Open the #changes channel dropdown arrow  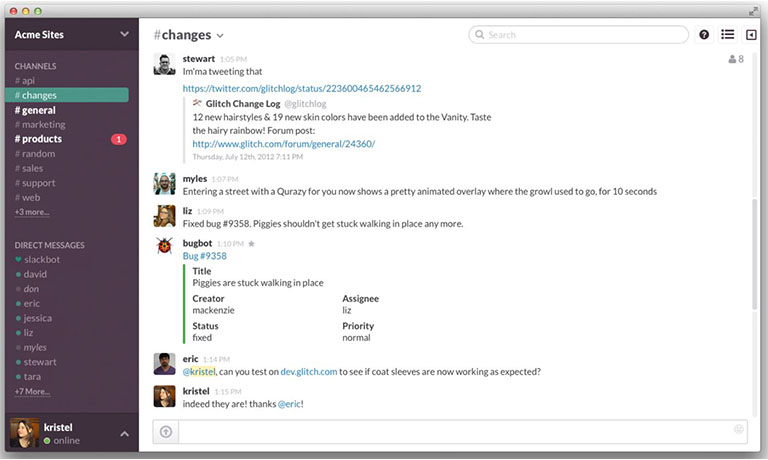[x=220, y=36]
